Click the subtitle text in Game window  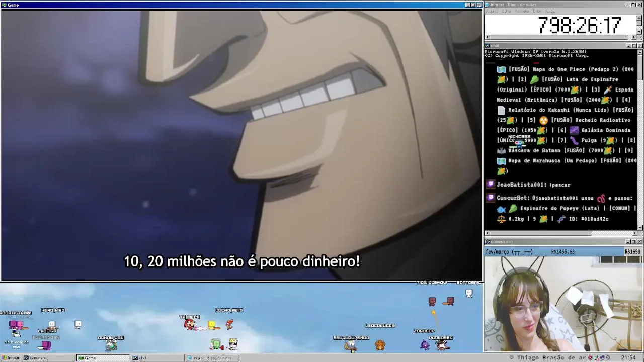(242, 261)
